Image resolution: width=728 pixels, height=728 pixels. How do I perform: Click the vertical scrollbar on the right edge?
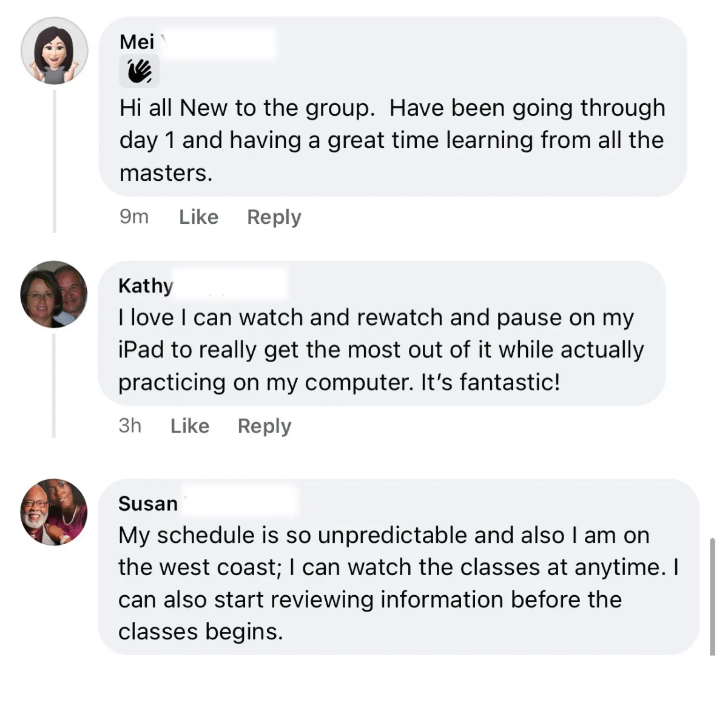(x=712, y=596)
